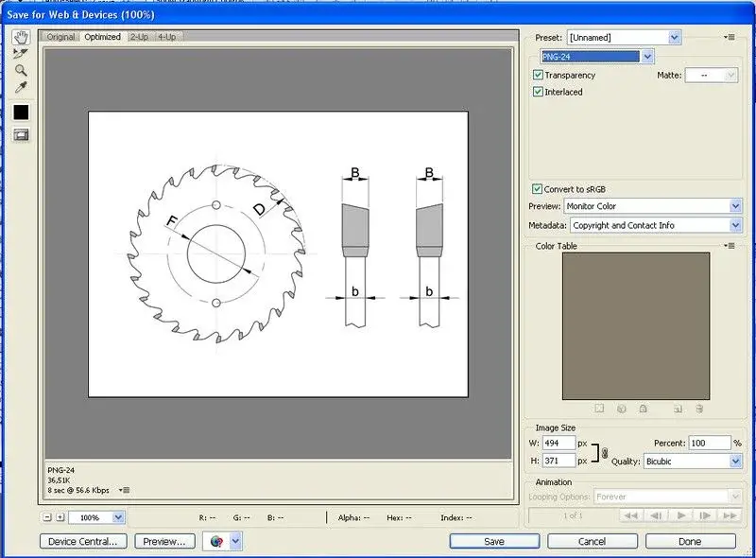
Task: Click the last frame animation button
Action: click(x=730, y=515)
